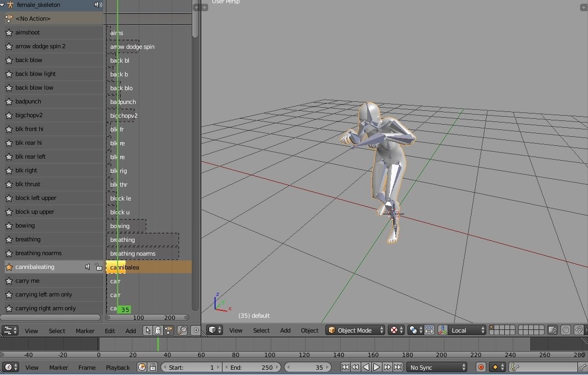
Task: Click the star icon beside badpunch
Action: coord(9,102)
